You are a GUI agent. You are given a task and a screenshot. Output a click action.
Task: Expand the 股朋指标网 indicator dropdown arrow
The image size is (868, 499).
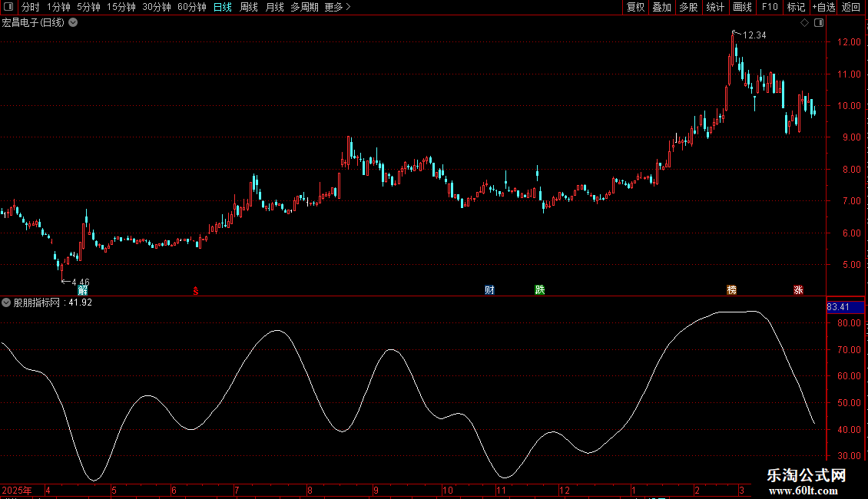pyautogui.click(x=6, y=302)
